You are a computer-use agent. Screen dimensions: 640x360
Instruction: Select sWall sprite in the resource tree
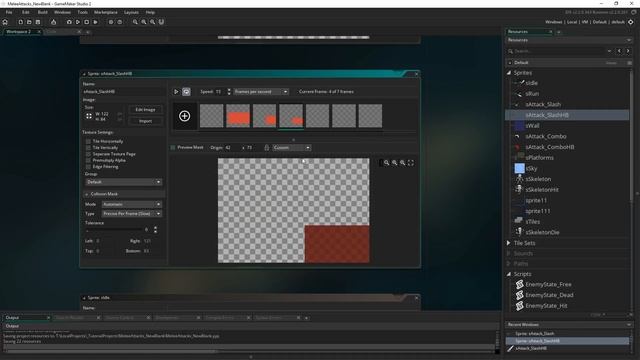point(532,126)
